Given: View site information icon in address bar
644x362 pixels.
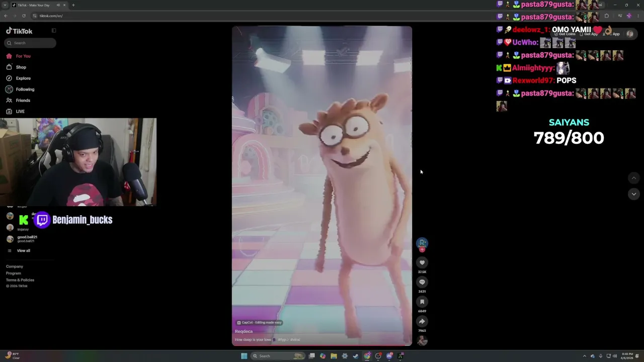Looking at the screenshot, I should coord(35,16).
